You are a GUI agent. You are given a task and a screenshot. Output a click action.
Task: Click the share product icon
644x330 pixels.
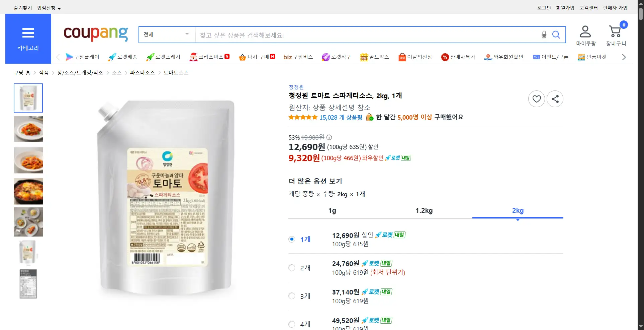point(555,99)
